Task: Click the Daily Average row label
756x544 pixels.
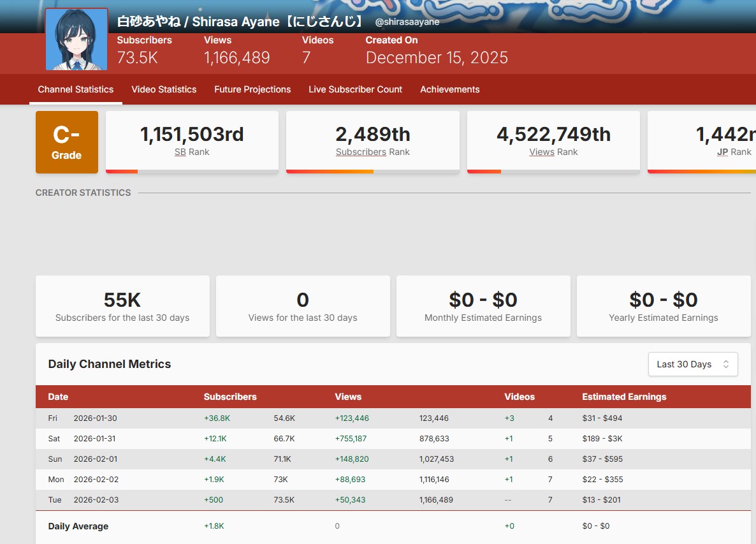Action: (x=78, y=526)
